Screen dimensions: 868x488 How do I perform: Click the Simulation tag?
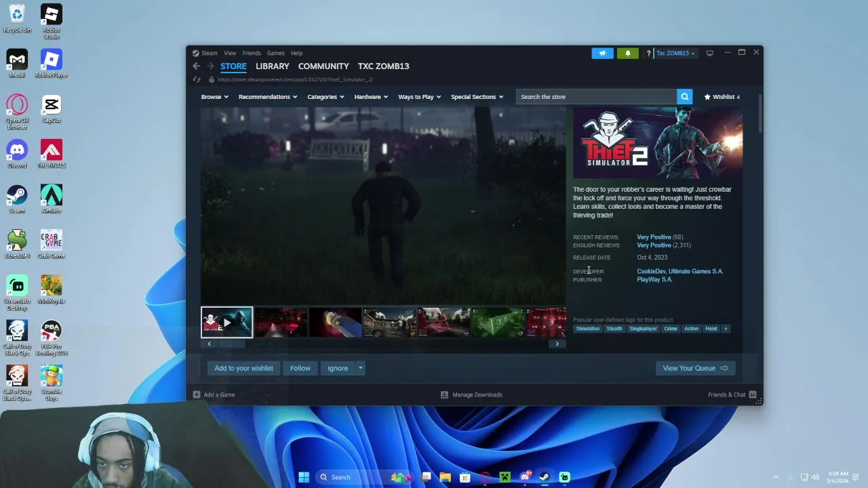(588, 329)
